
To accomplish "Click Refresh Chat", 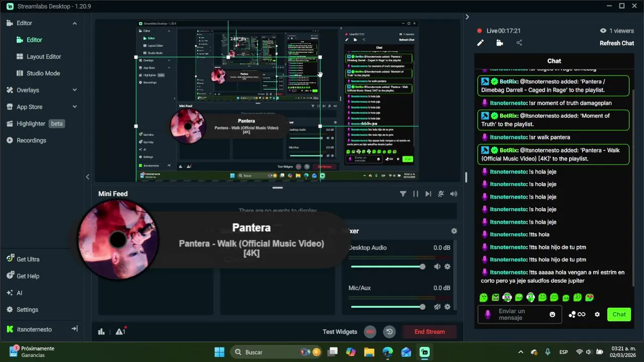I will tap(616, 43).
